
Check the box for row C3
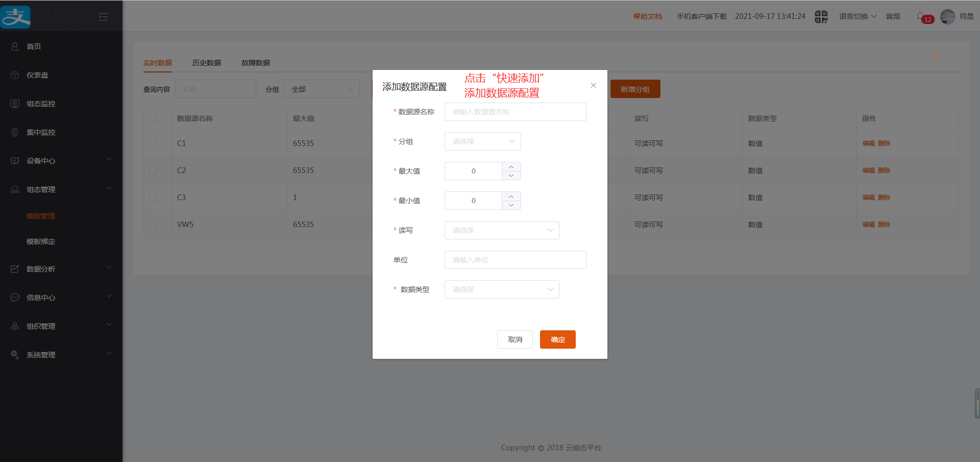click(x=153, y=198)
